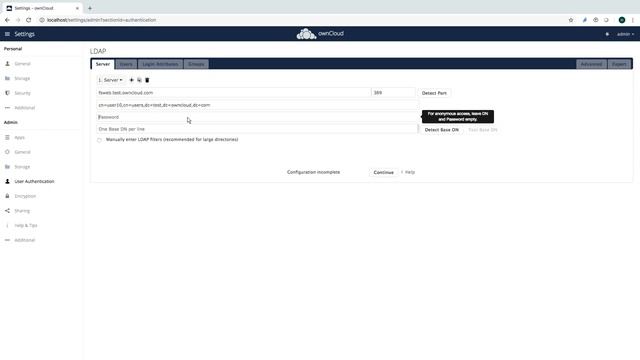Open the hamburger menu beside Settings

[x=7, y=34]
